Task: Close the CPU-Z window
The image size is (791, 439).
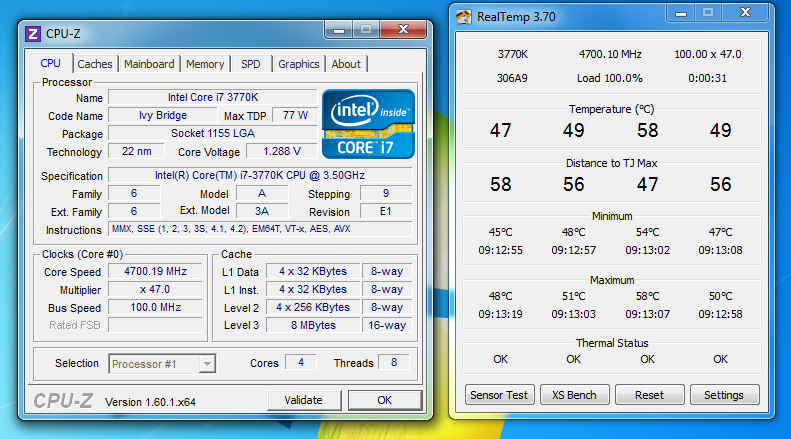Action: pos(404,30)
